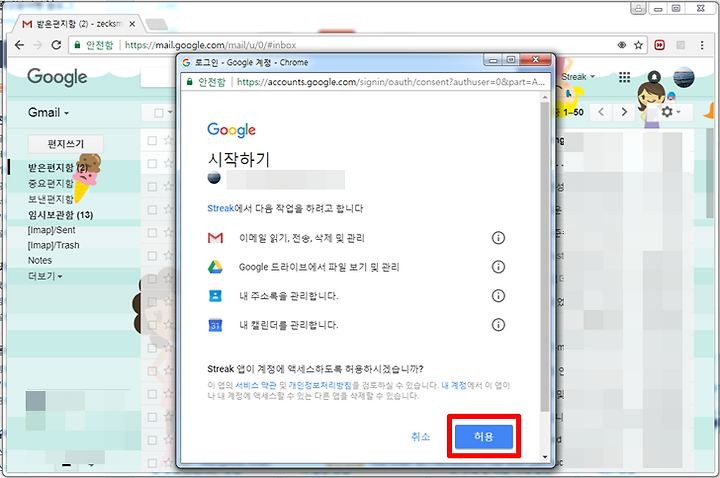Open the 보낸편지함 sent folder

(x=51, y=199)
